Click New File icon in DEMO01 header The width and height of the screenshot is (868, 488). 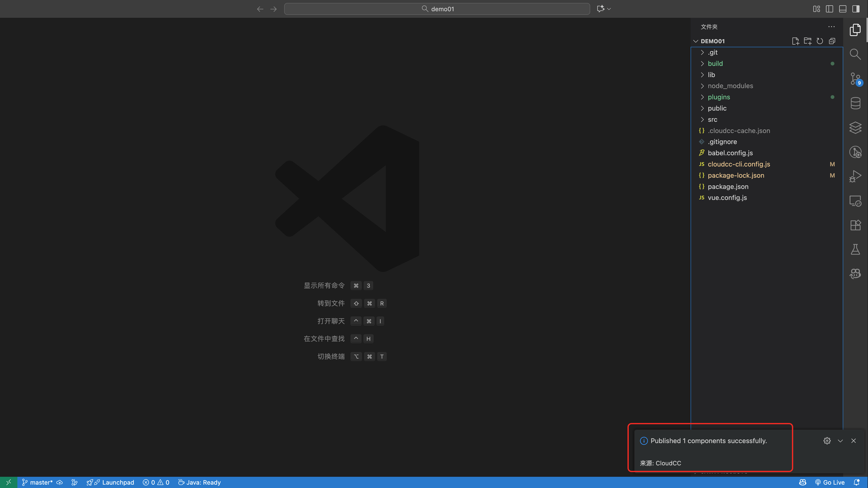point(795,41)
